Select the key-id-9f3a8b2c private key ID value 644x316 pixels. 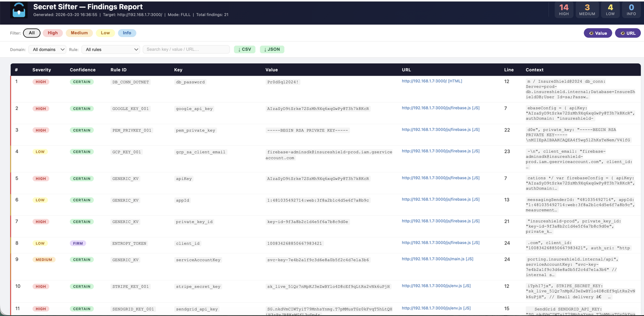(308, 222)
